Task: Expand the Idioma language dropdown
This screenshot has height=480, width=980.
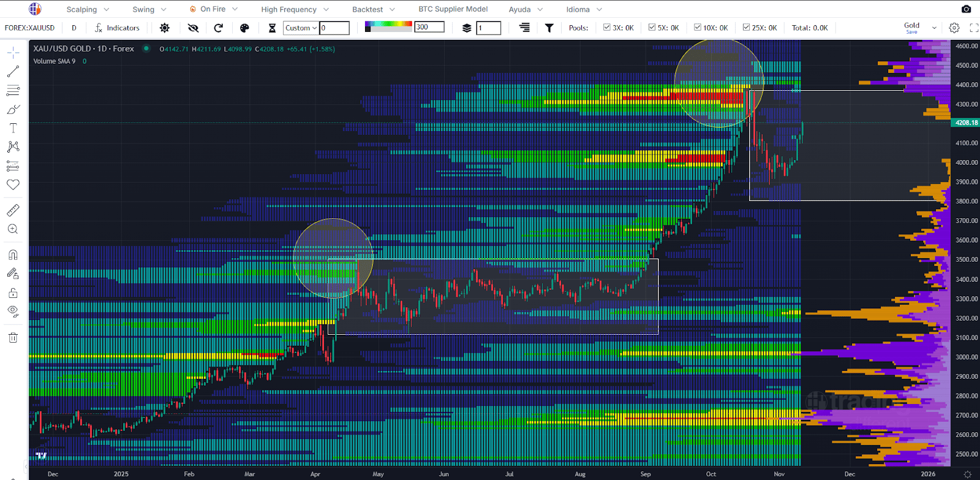Action: click(584, 9)
